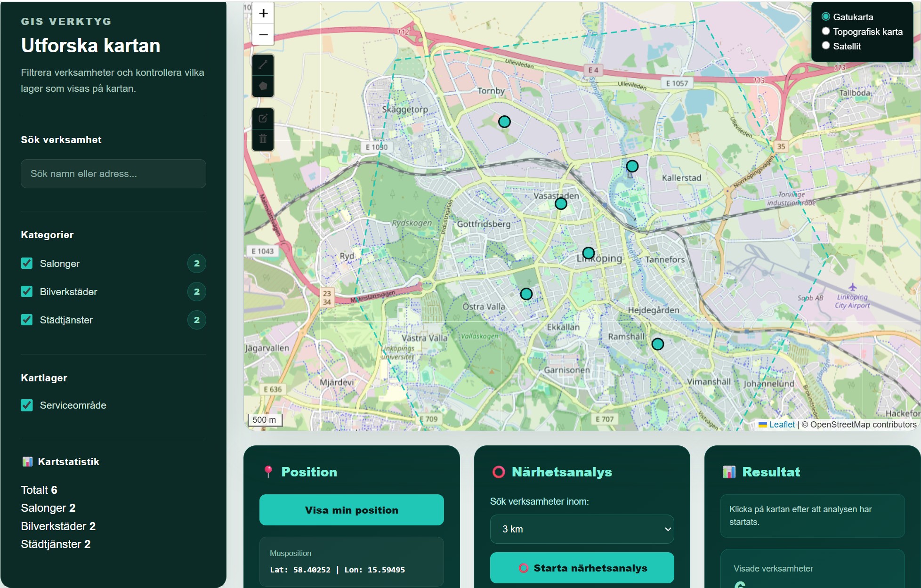Zoom in on the map
Viewport: 921px width, 588px height.
click(263, 13)
